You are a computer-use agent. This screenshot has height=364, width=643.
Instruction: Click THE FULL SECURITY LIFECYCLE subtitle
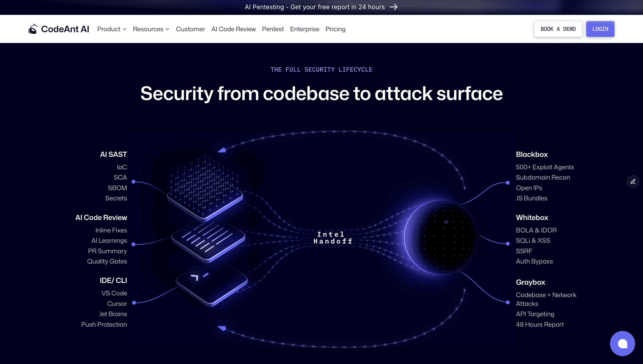coord(321,69)
